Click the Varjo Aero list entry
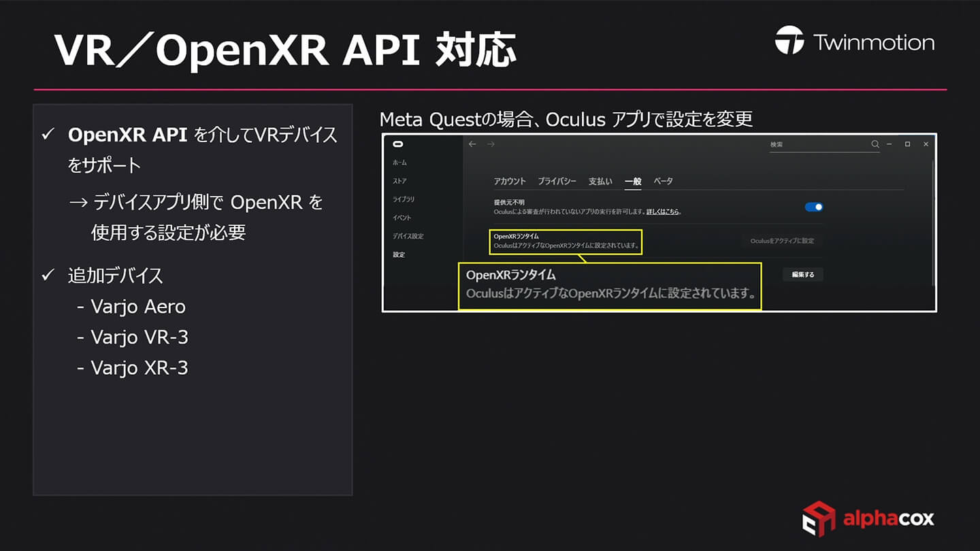 [x=138, y=307]
